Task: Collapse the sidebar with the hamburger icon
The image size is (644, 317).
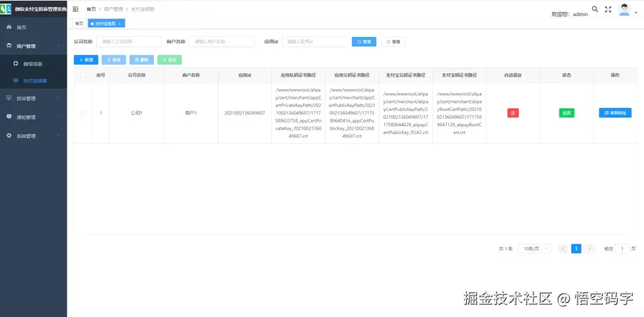Action: [76, 9]
